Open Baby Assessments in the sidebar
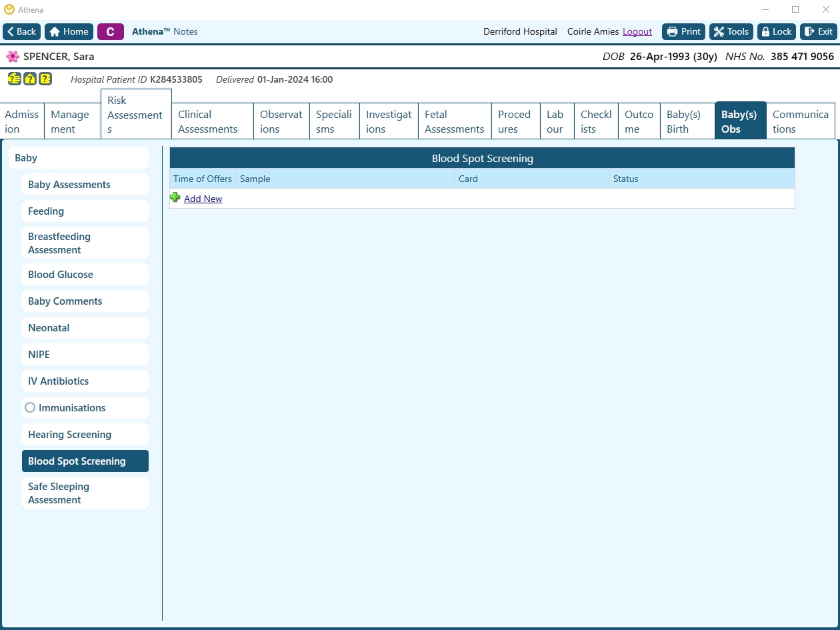840x630 pixels. click(x=85, y=185)
